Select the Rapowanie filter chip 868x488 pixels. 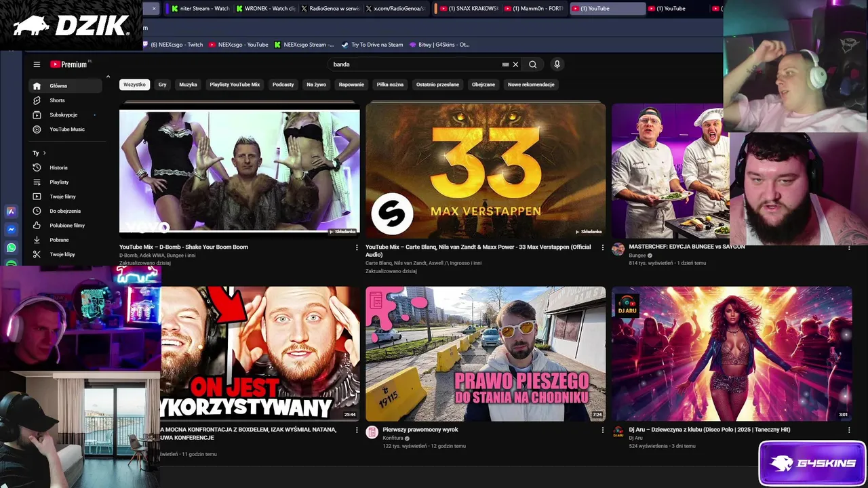351,85
